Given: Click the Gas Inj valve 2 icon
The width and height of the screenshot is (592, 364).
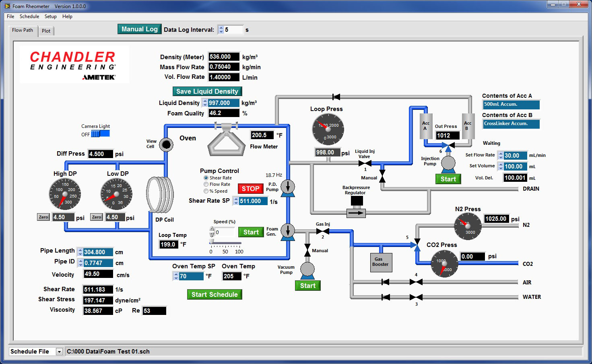Looking at the screenshot, I should (x=323, y=231).
